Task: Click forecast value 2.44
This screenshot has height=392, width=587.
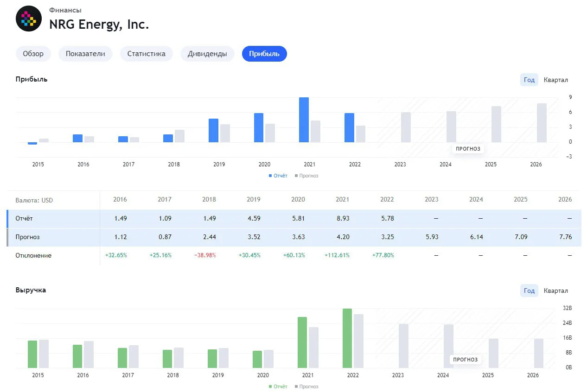Action: (x=209, y=237)
